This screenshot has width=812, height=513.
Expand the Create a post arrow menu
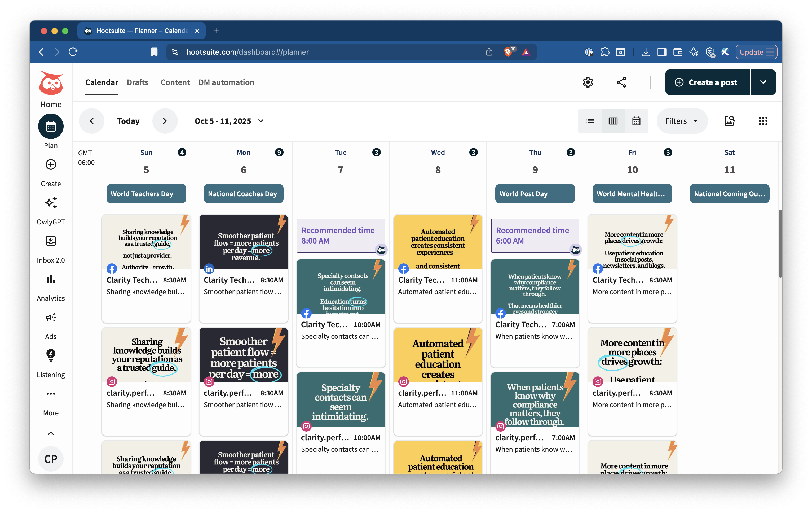(763, 82)
